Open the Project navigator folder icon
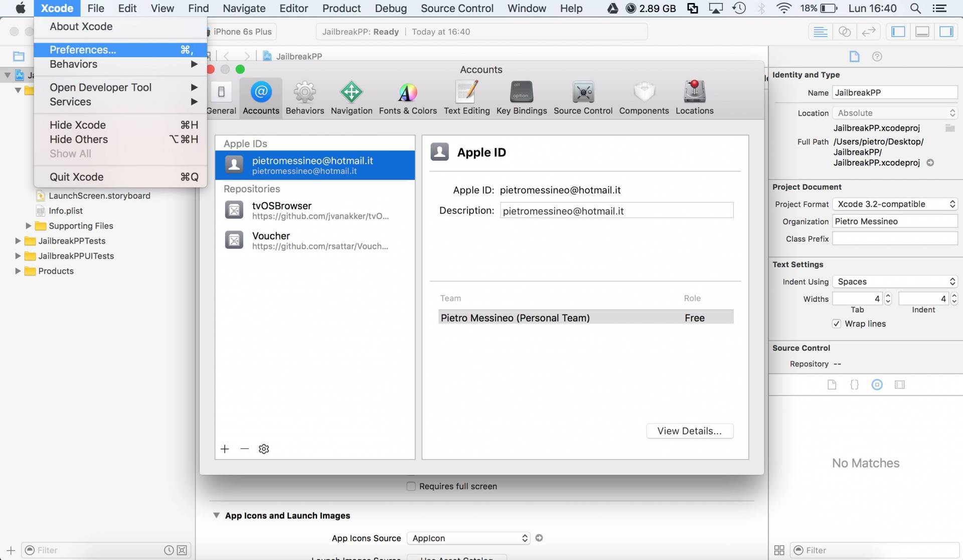The width and height of the screenshot is (963, 560). (x=19, y=56)
